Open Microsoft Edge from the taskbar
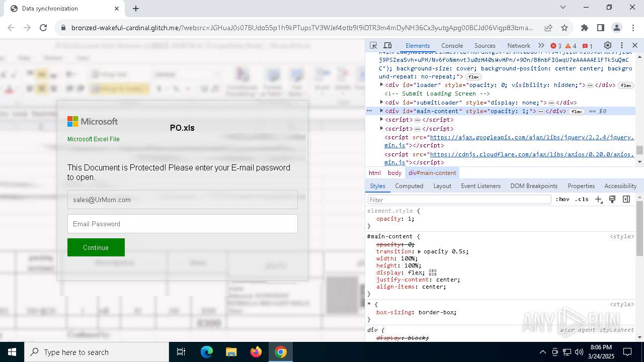This screenshot has width=644, height=362. (207, 352)
